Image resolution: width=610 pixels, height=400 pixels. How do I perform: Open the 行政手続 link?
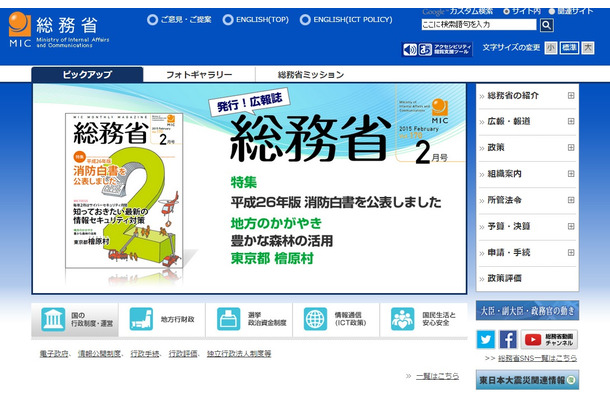click(x=145, y=354)
